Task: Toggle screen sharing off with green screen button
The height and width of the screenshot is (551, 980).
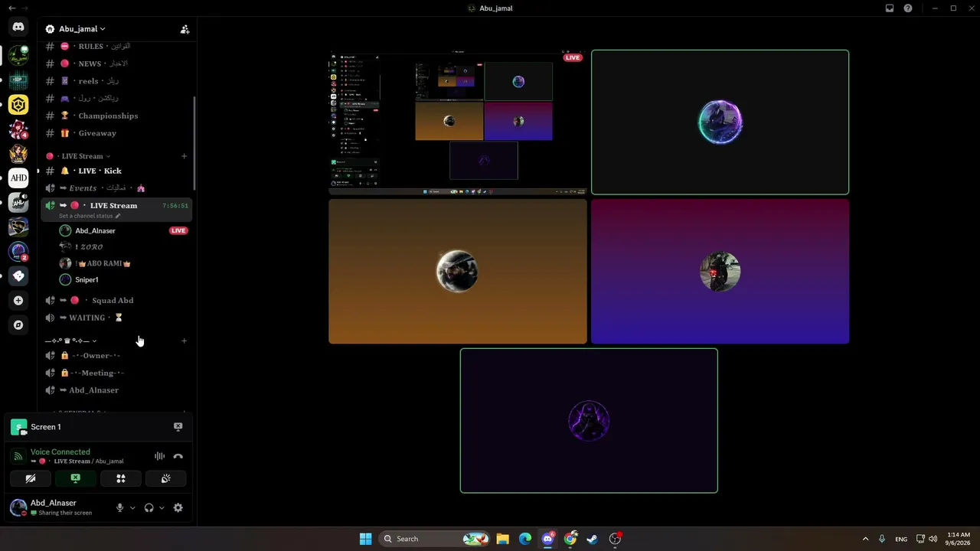Action: coord(75,478)
